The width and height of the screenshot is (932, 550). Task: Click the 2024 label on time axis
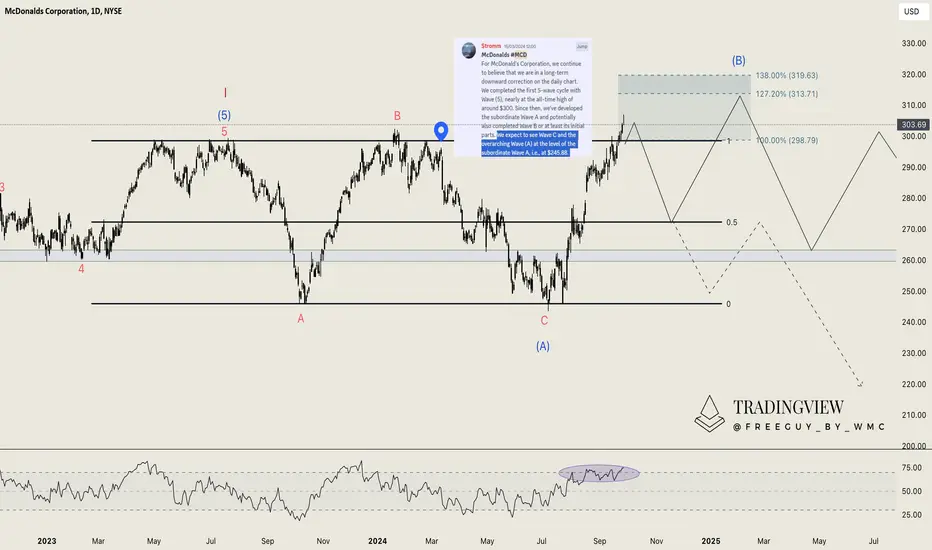tap(377, 541)
